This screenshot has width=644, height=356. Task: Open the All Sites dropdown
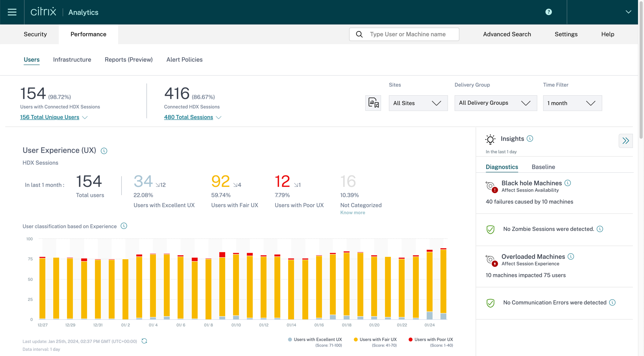(418, 103)
